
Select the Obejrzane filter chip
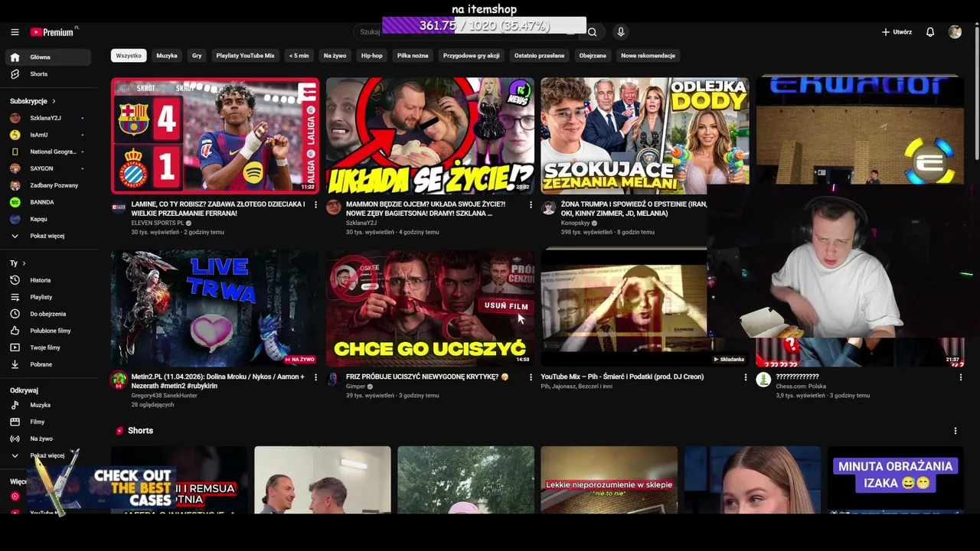coord(593,56)
